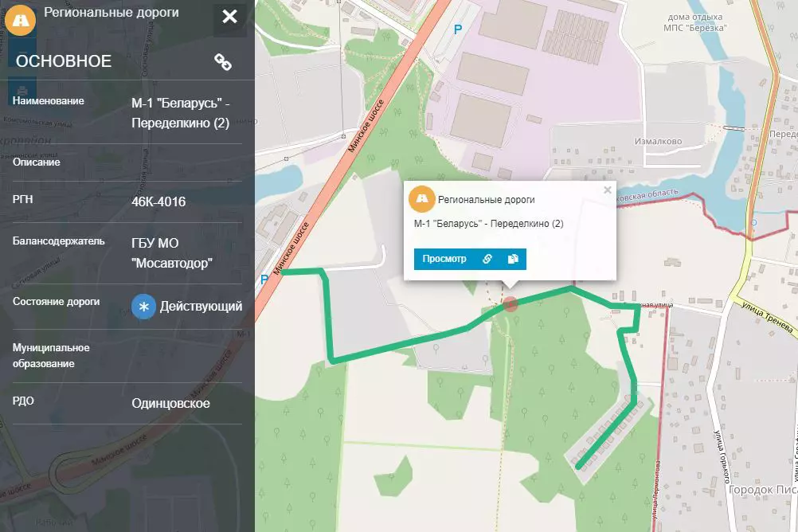Copy link icon next to ОСНОВНОЕ
798x532 pixels.
(223, 61)
